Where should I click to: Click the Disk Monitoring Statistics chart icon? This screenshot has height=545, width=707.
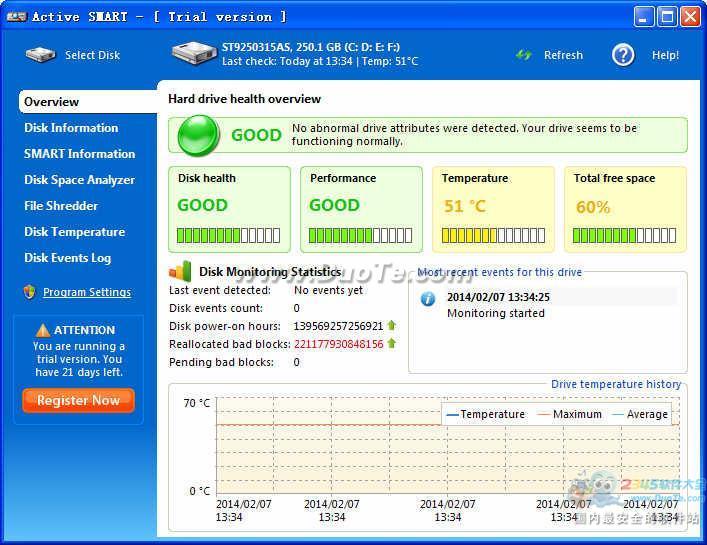[180, 271]
